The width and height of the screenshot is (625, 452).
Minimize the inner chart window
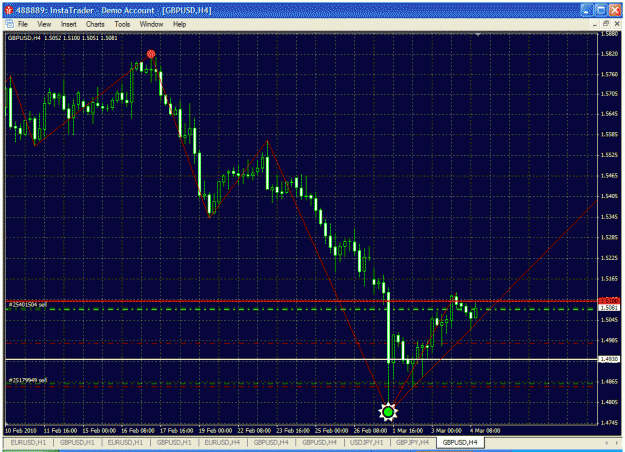click(595, 24)
